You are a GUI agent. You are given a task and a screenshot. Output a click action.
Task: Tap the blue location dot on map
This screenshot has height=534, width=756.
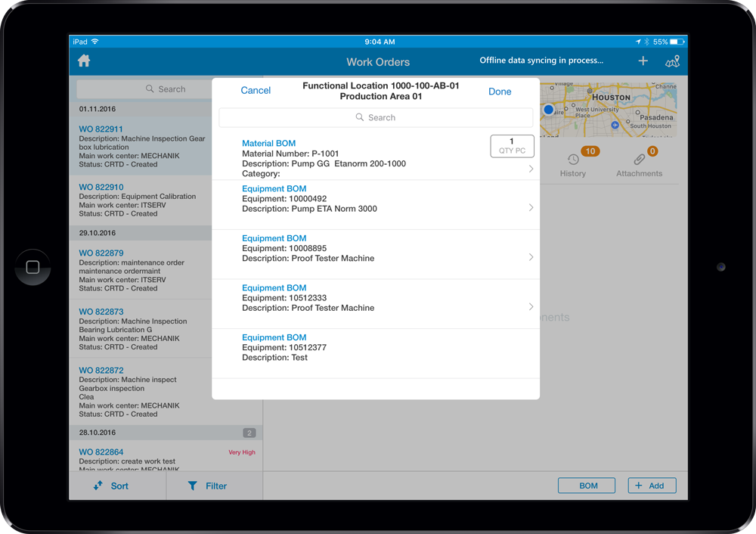point(548,110)
